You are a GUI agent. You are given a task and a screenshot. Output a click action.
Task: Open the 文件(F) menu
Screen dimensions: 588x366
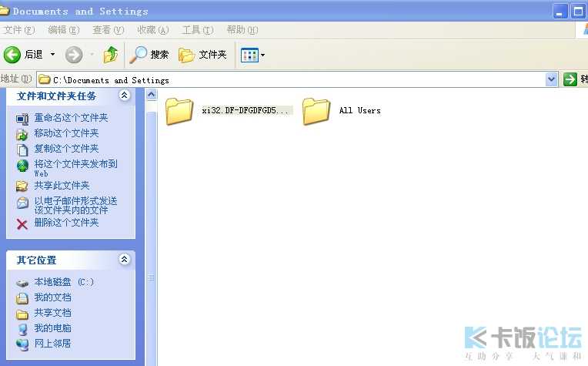(x=18, y=30)
